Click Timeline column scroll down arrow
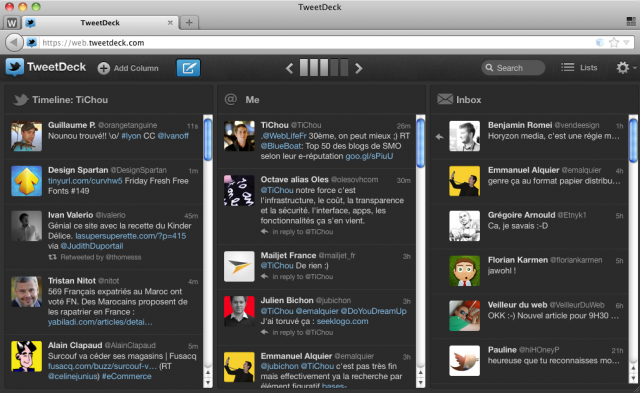Screen dimensions: 640x393 (208, 382)
